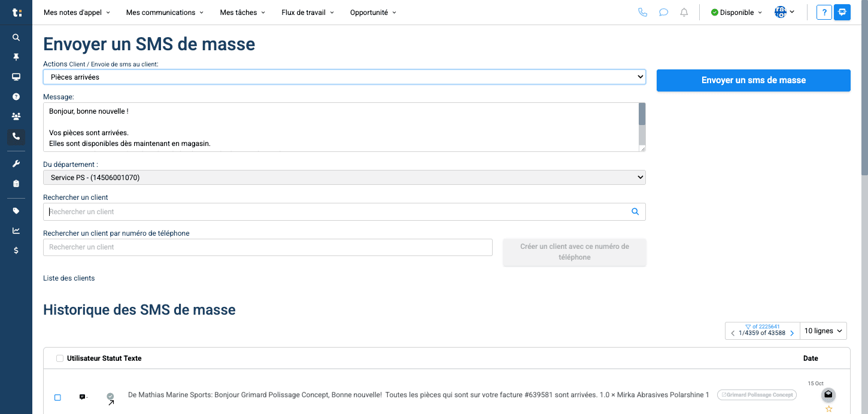Screen dimensions: 868x414
Task: Click the 'Utilisateur' column header
Action: pos(83,358)
